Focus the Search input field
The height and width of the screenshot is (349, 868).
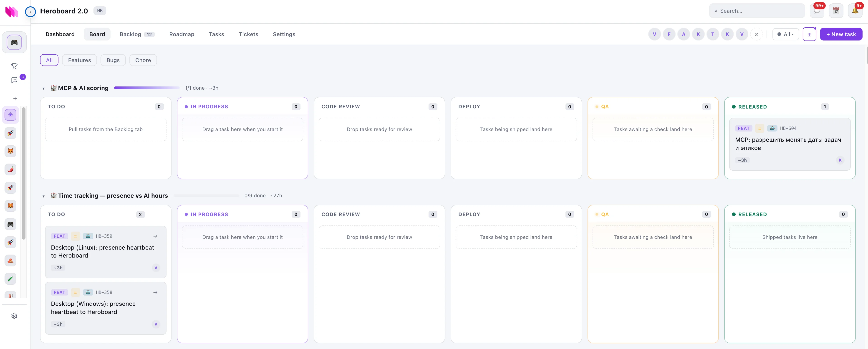(x=757, y=11)
